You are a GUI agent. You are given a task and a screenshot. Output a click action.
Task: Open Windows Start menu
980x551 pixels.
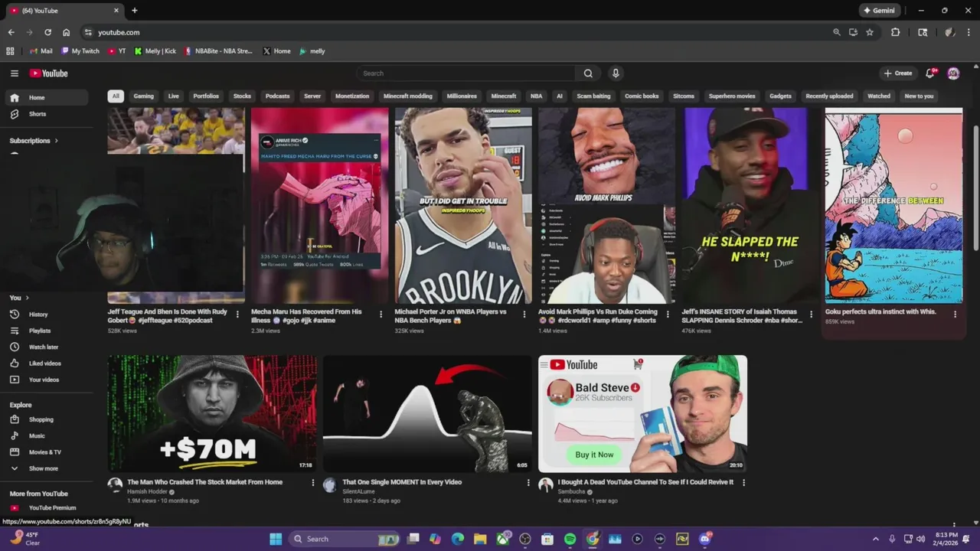[276, 539]
